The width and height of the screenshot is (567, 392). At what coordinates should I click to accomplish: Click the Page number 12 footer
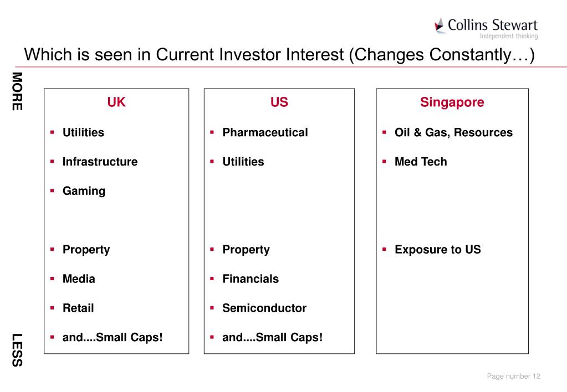point(513,376)
